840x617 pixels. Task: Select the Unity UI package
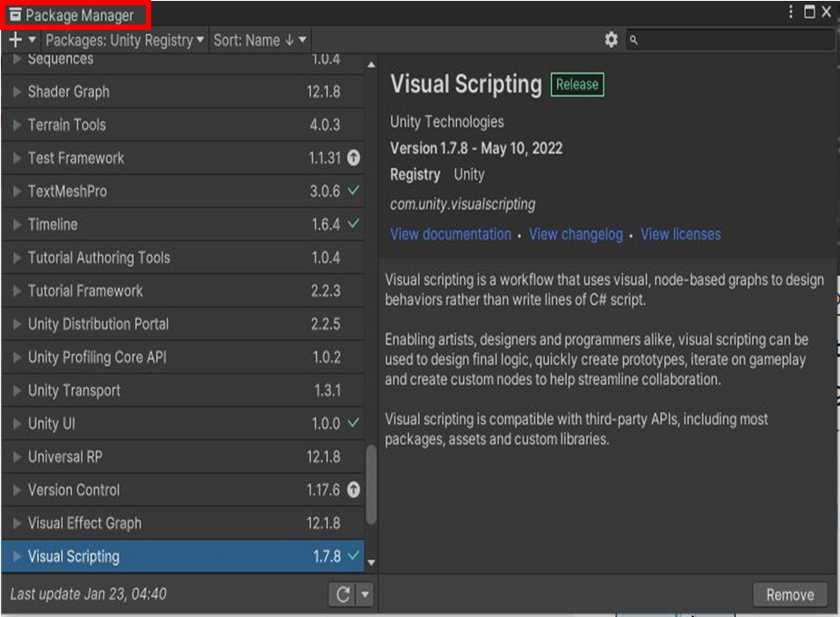[x=183, y=424]
